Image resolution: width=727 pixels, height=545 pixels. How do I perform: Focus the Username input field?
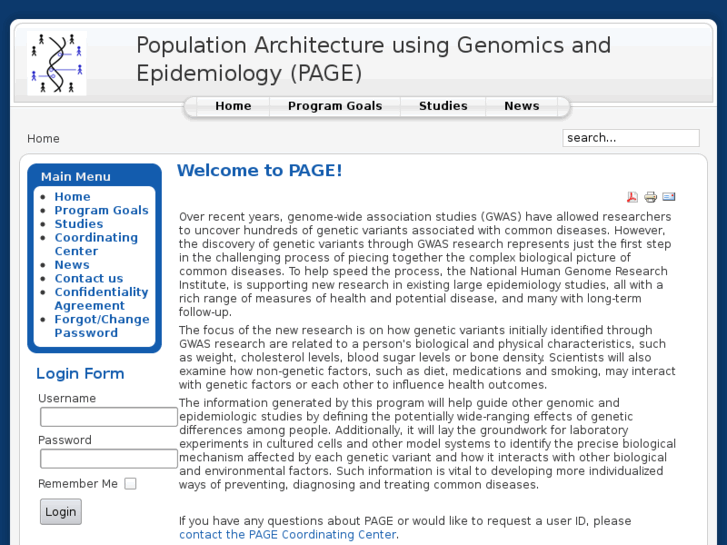point(108,417)
